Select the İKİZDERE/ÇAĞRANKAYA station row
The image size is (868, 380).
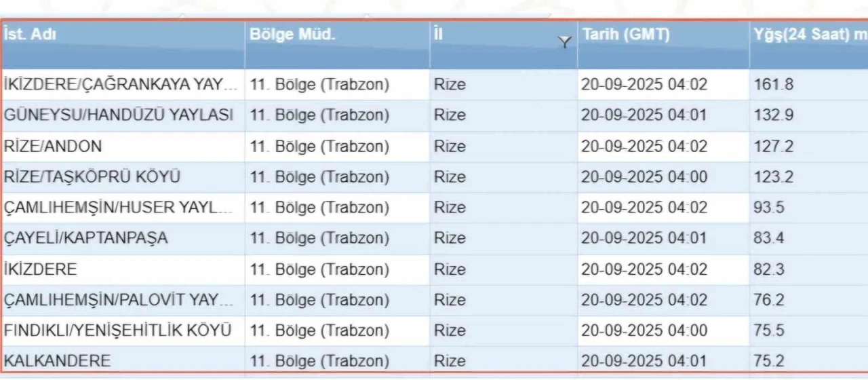[121, 85]
